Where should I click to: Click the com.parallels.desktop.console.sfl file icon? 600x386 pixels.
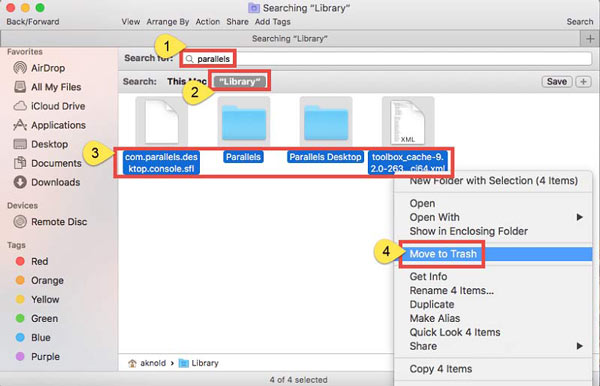pos(161,122)
